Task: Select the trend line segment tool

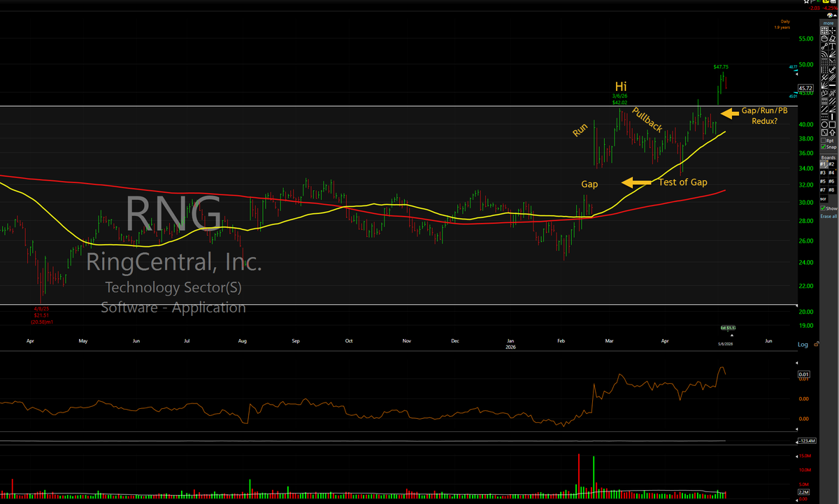Action: (824, 47)
